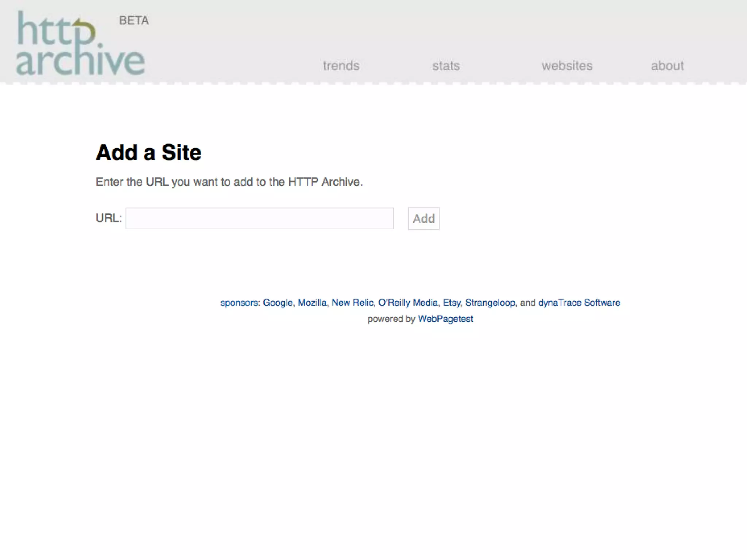Follow the WebPagetest link
The image size is (747, 560).
[445, 319]
